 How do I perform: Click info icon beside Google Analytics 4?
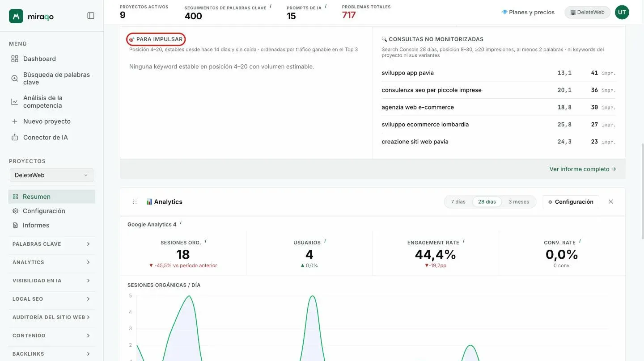[x=181, y=223]
